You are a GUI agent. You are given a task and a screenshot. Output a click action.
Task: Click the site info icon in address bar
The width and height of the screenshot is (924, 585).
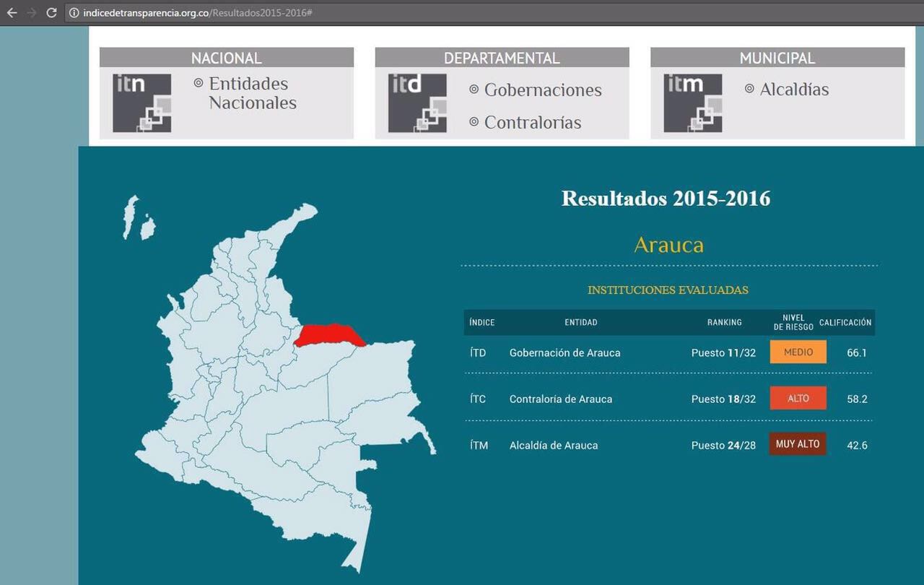(x=74, y=13)
